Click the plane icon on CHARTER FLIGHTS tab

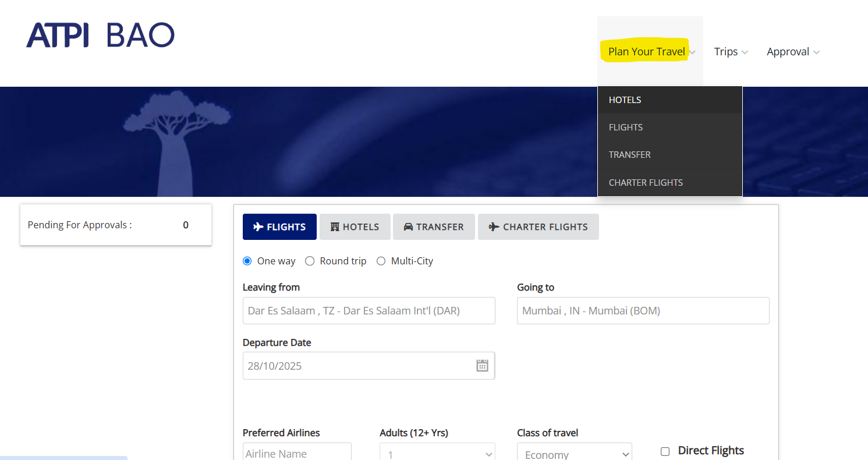pos(492,227)
